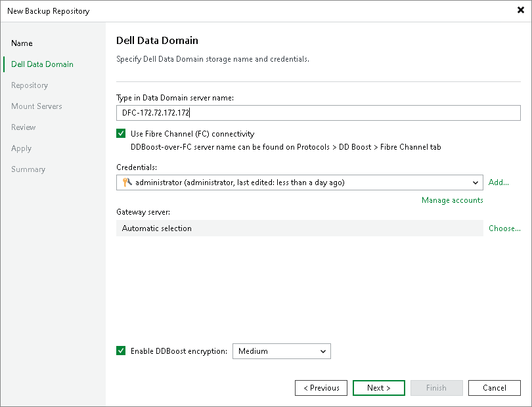This screenshot has width=532, height=407.
Task: Click the Gateway server: label
Action: click(x=143, y=212)
